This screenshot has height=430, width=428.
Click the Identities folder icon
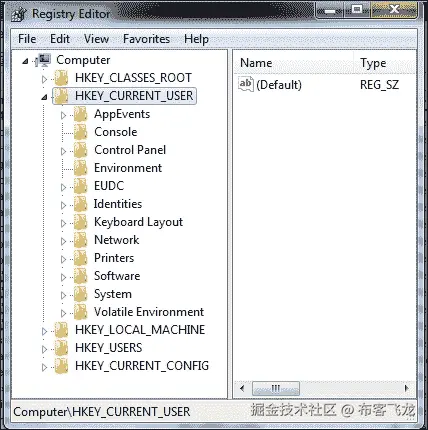pyautogui.click(x=80, y=204)
